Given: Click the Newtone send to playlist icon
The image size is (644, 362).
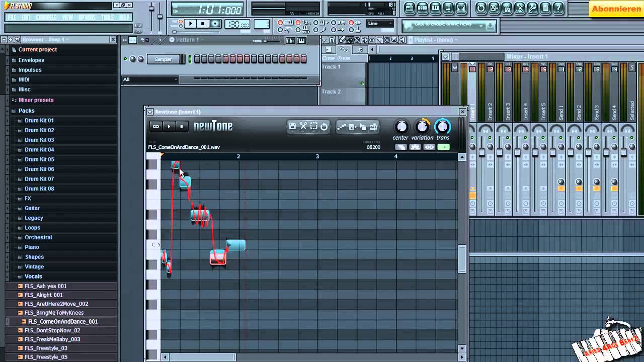Looking at the screenshot, I should pos(373,127).
